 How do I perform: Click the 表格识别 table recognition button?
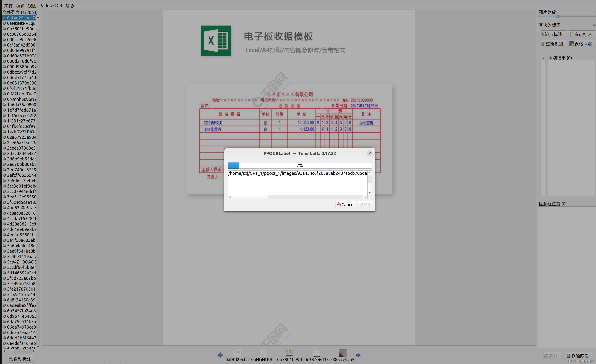point(581,44)
